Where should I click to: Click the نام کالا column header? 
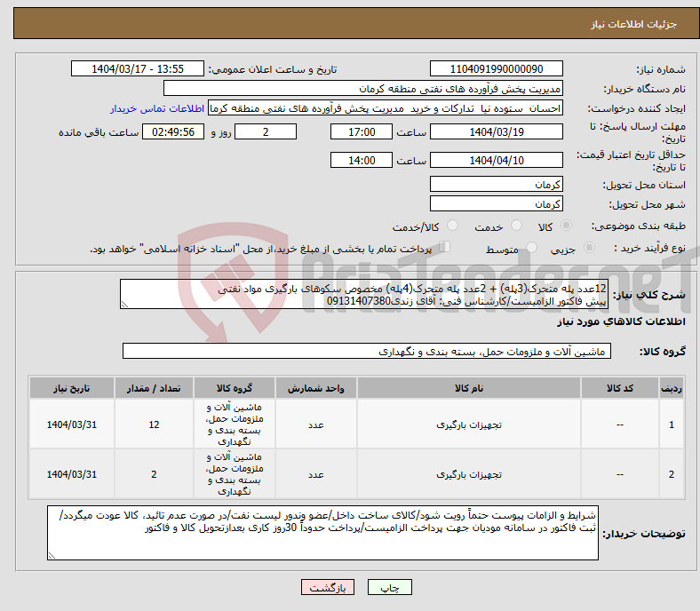(469, 388)
